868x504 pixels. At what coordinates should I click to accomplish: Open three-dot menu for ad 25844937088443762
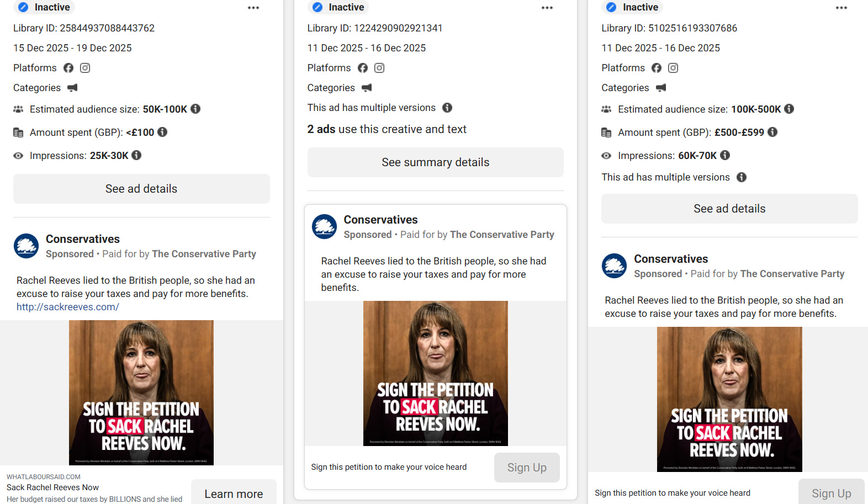pyautogui.click(x=253, y=8)
